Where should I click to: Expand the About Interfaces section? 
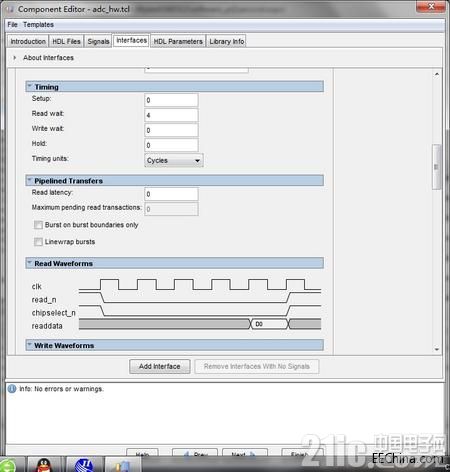click(14, 58)
